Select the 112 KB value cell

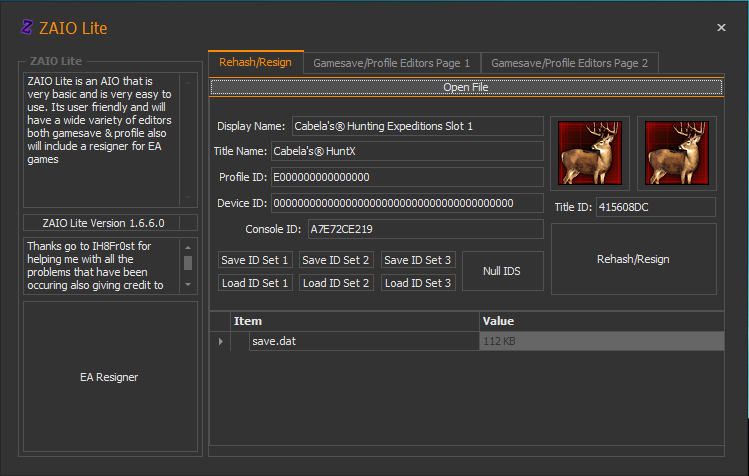pos(601,341)
